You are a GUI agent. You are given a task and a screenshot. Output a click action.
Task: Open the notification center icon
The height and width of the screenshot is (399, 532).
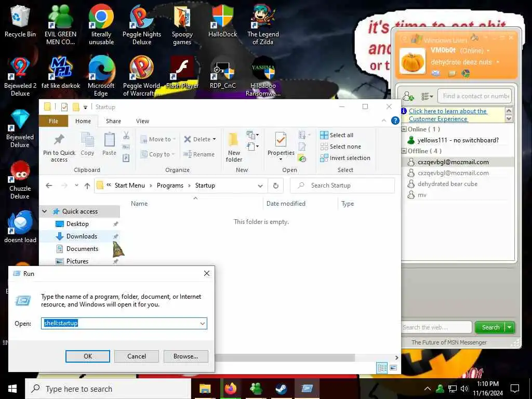[x=515, y=389]
